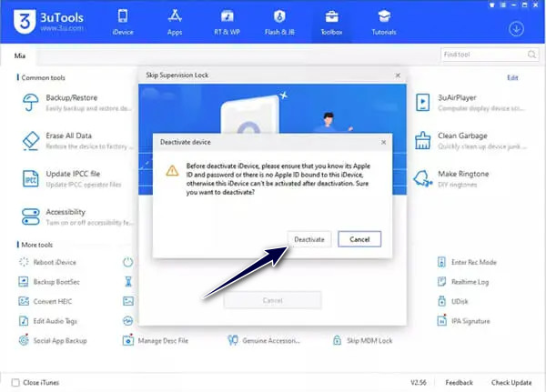Viewport: 546px width, 392px height.
Task: Click greyed Cancel button in Skip Supervision Lock
Action: click(x=273, y=300)
